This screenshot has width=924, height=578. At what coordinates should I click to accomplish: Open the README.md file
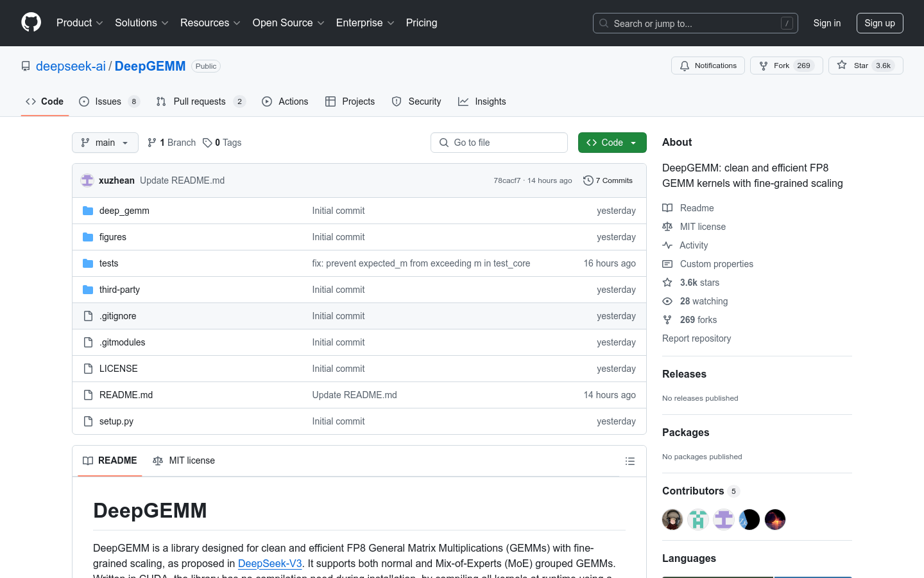[x=126, y=395]
